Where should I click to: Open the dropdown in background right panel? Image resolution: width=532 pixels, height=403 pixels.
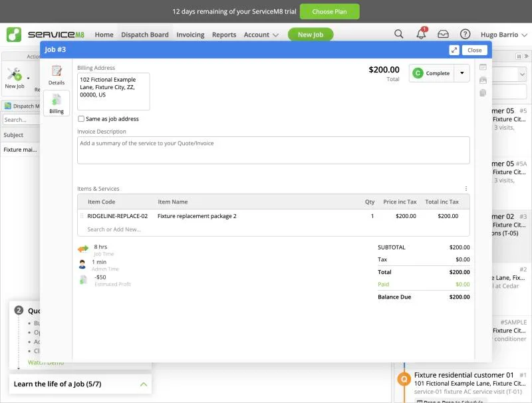click(x=522, y=74)
